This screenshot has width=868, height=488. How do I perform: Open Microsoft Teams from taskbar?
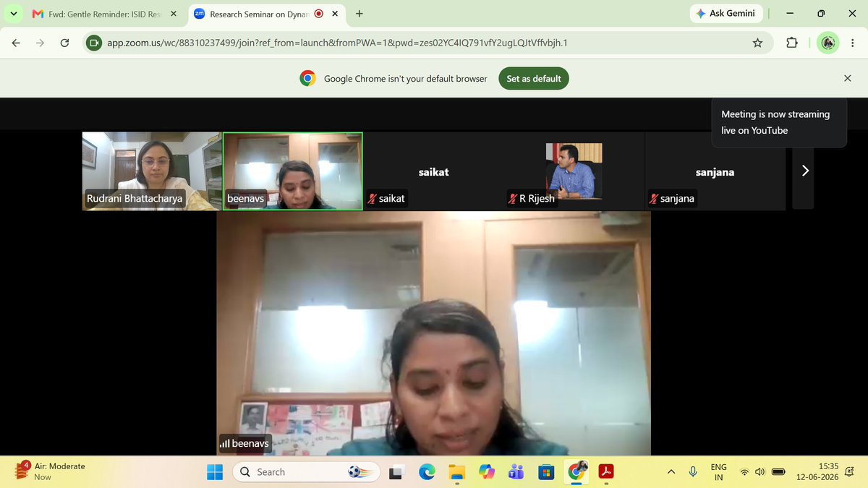(516, 472)
